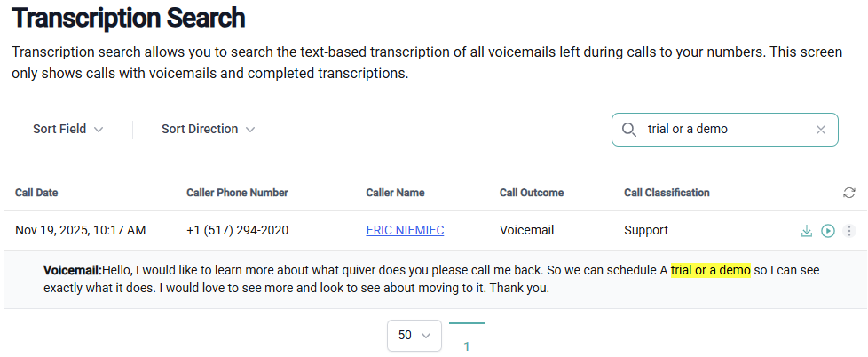Screen dimensions: 868x357
Task: Open the row's more options menu
Action: coord(848,231)
